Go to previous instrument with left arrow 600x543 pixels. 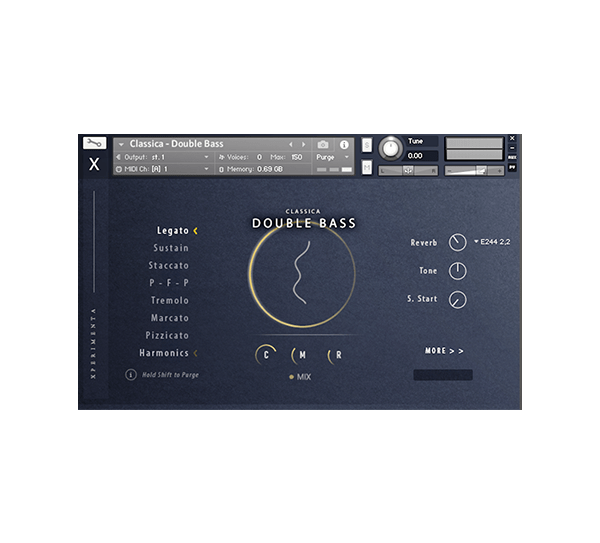[x=291, y=144]
